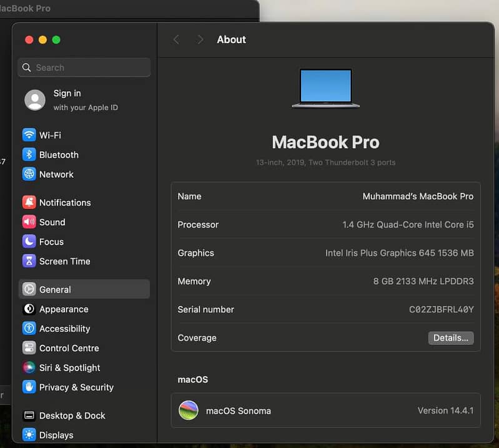499x448 pixels.
Task: Click the forward chevron arrow
Action: coord(200,39)
